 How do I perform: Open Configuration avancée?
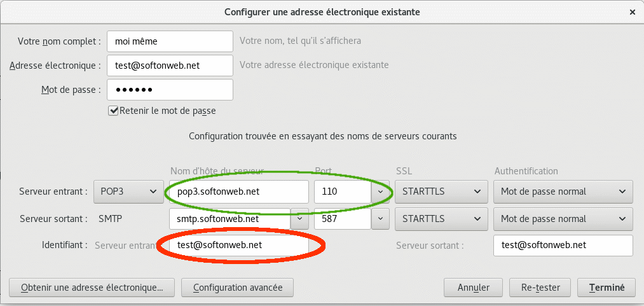point(237,287)
